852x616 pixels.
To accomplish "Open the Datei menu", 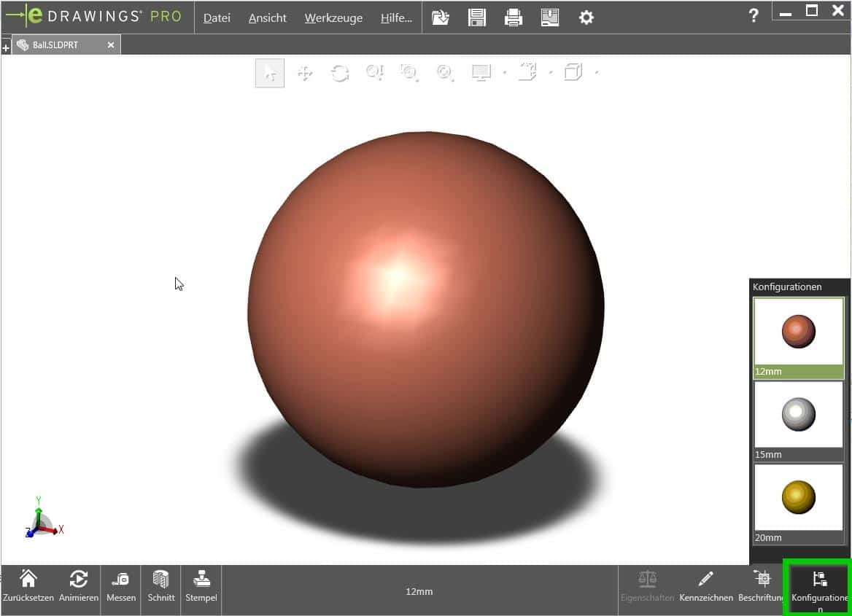I will [217, 18].
